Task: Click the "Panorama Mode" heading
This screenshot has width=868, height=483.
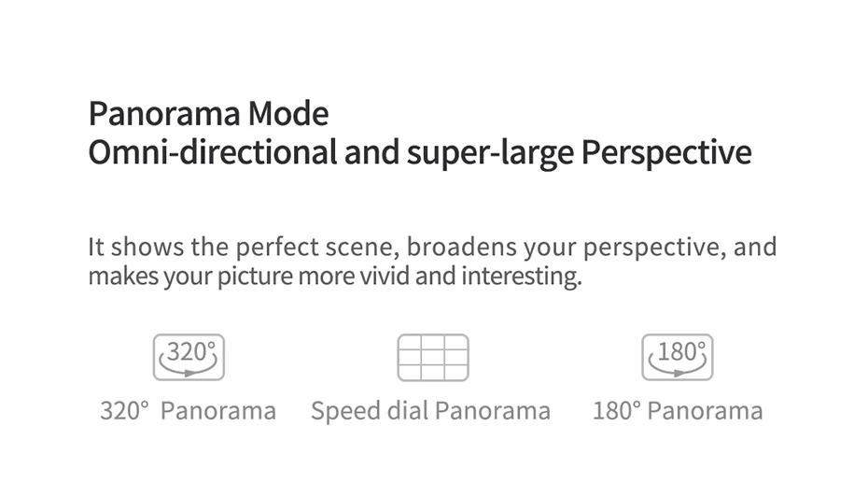Action: 209,114
